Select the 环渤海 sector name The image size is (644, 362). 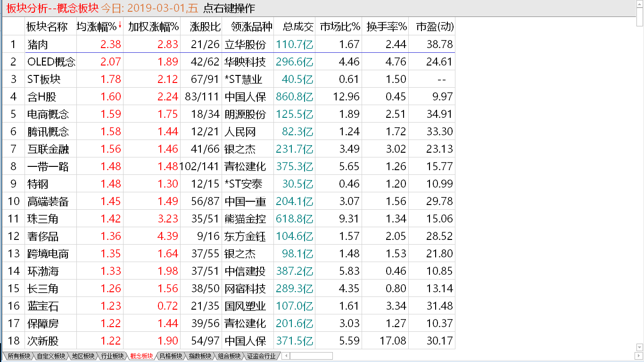43,271
